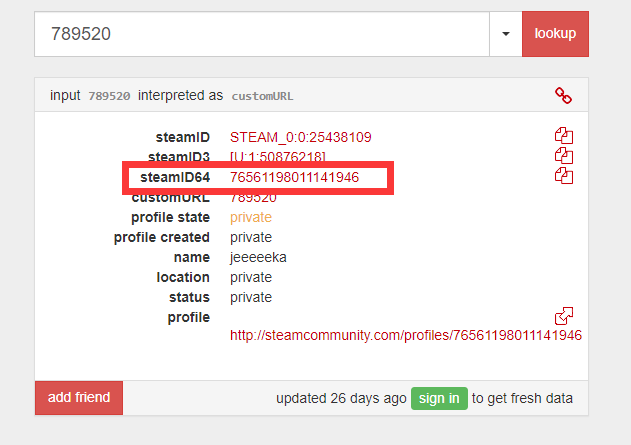This screenshot has height=445, width=631.
Task: Click the updated 26 days ago text
Action: [x=341, y=398]
